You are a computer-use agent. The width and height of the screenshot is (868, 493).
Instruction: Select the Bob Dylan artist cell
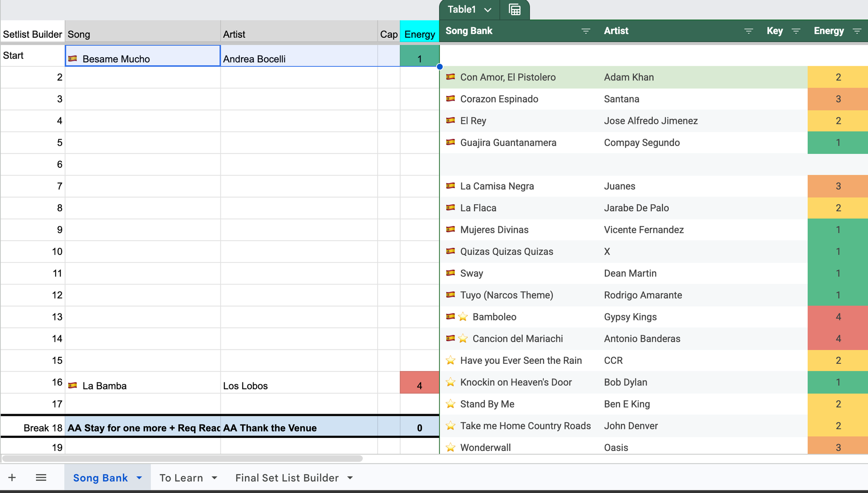click(x=681, y=382)
